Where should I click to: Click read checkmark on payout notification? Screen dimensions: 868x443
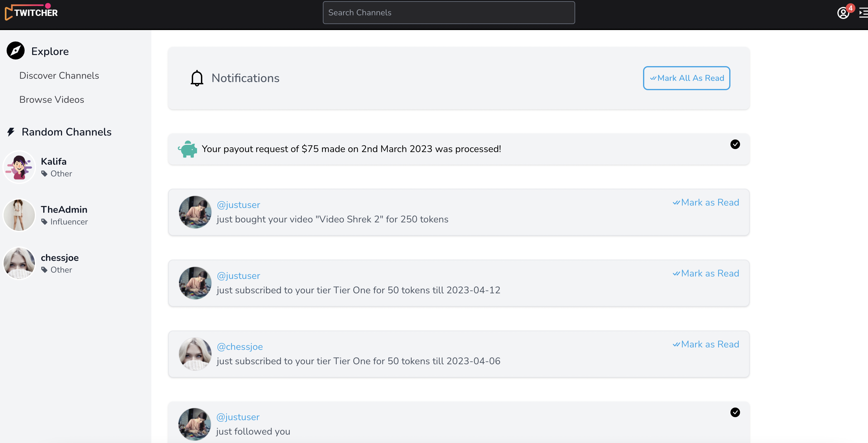[735, 144]
